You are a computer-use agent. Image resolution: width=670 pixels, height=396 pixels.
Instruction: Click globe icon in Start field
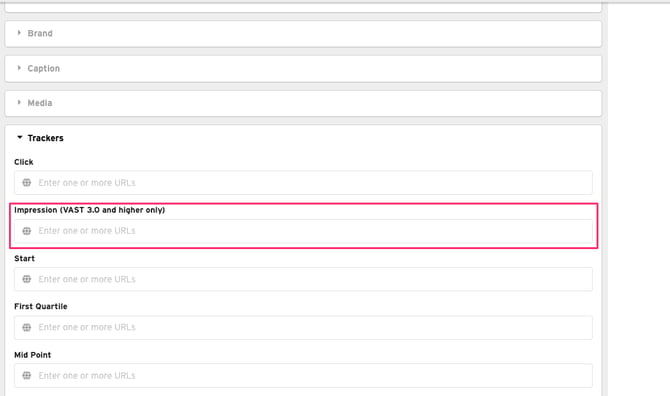26,279
